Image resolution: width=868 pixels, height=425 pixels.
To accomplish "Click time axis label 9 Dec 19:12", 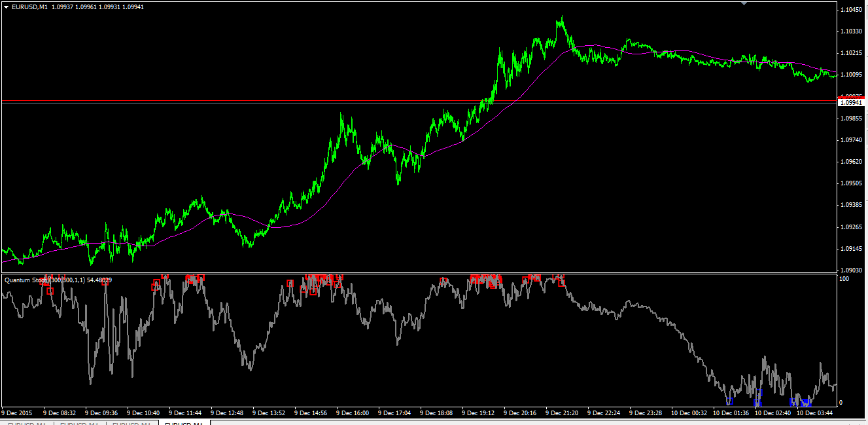I will (478, 413).
